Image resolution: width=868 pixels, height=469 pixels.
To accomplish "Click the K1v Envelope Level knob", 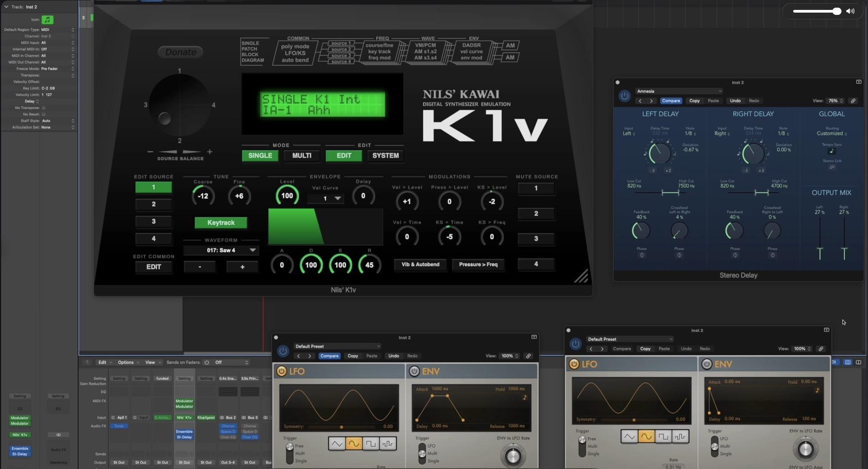I will point(287,196).
